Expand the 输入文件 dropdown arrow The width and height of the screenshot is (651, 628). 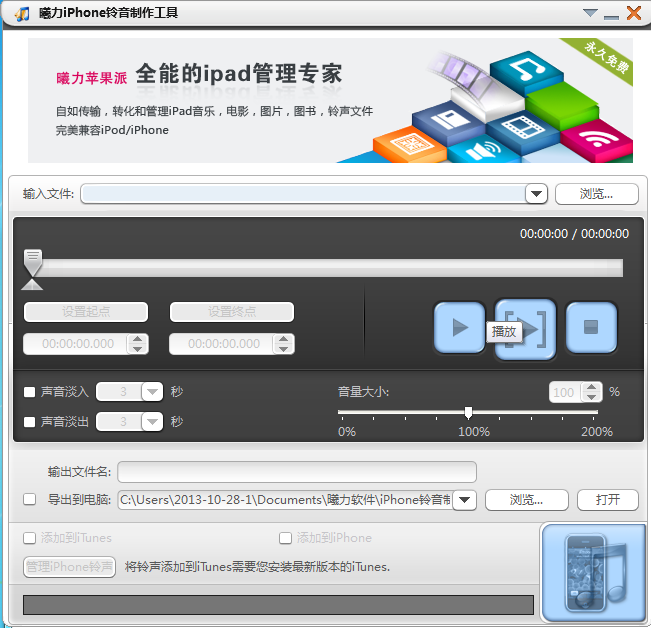pyautogui.click(x=536, y=194)
